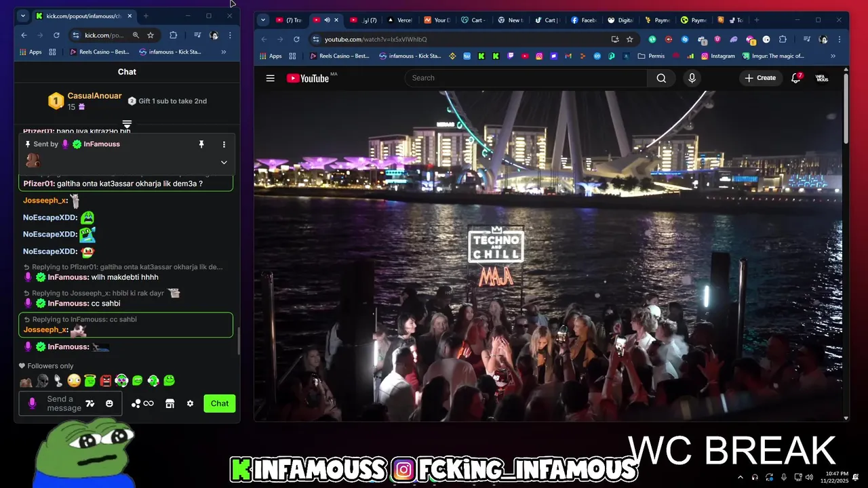Click YouTube search magnifier button
Screen dimensions: 868x488
tap(661, 78)
